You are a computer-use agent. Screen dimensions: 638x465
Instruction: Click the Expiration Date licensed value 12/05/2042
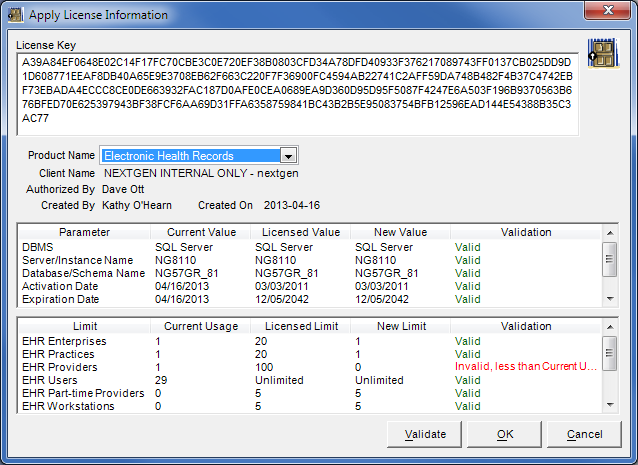click(282, 299)
